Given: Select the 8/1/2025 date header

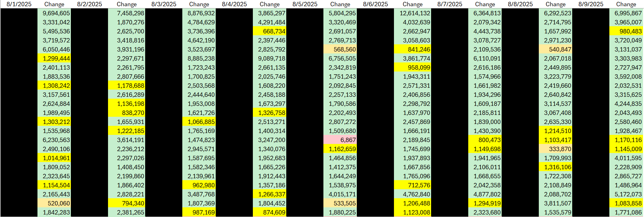Looking at the screenshot, I should [x=19, y=4].
